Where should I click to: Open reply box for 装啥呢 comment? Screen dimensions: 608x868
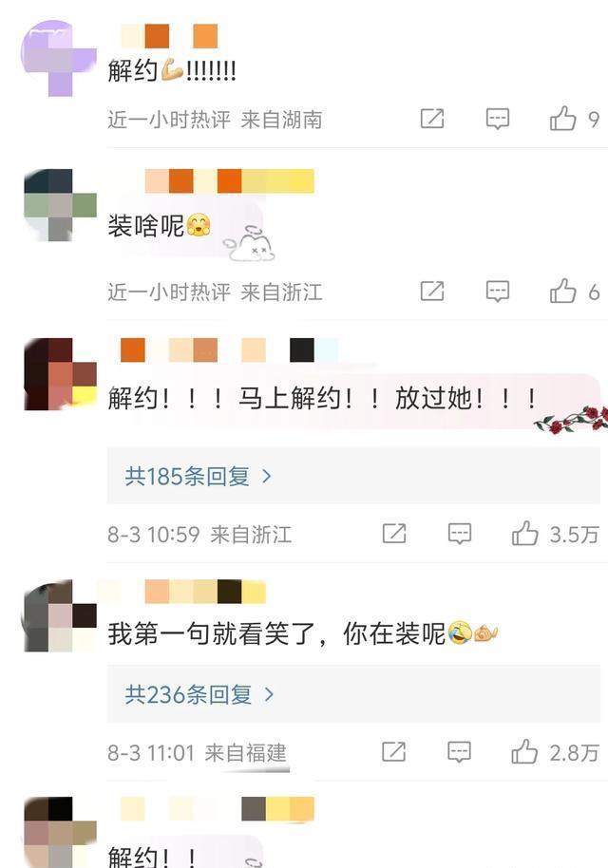tap(497, 292)
